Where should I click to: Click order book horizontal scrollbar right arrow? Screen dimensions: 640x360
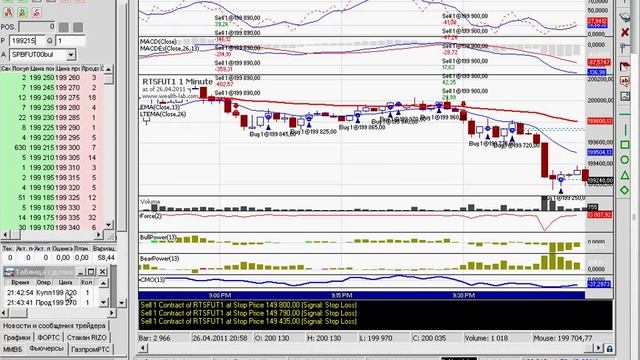(x=99, y=235)
